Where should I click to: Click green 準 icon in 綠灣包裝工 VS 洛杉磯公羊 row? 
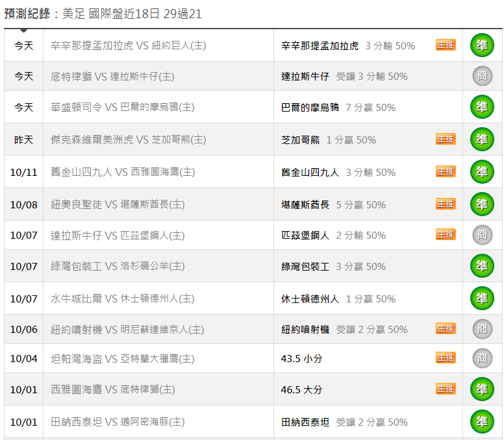(482, 266)
